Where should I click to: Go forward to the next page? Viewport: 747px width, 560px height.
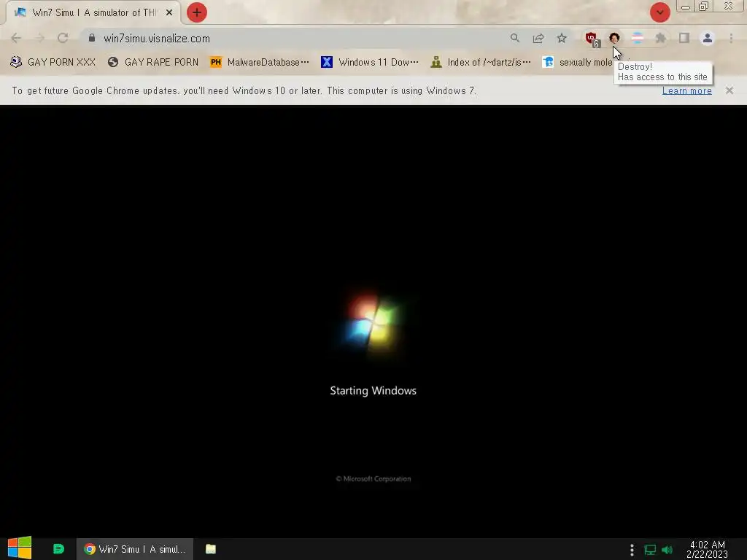(x=39, y=38)
